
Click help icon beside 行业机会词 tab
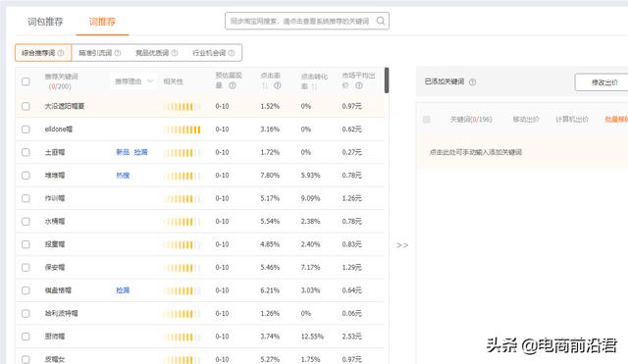(x=232, y=53)
